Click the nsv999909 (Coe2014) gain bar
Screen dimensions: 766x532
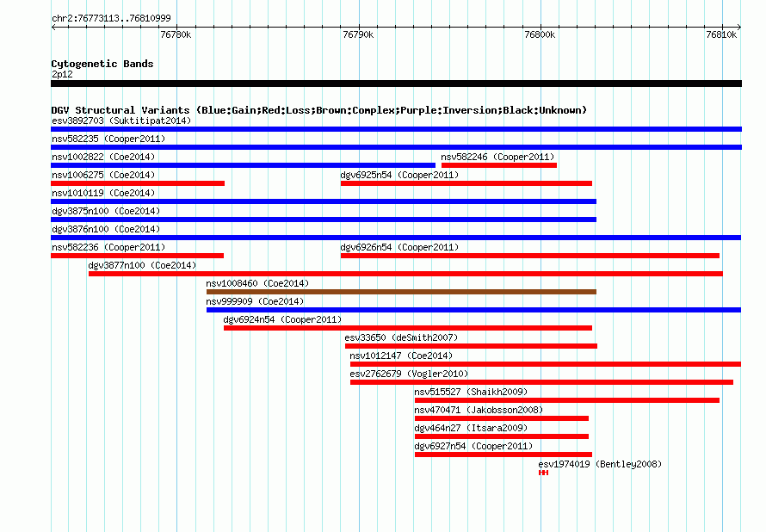tap(473, 310)
